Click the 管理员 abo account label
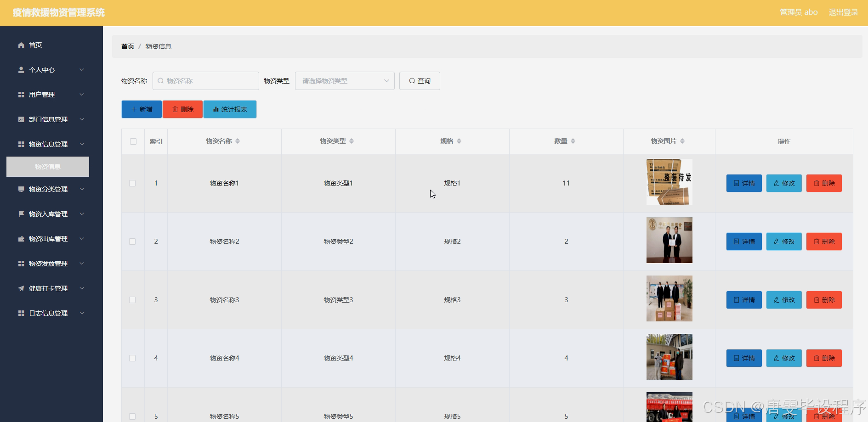Screen dimensions: 868x422 (x=799, y=12)
